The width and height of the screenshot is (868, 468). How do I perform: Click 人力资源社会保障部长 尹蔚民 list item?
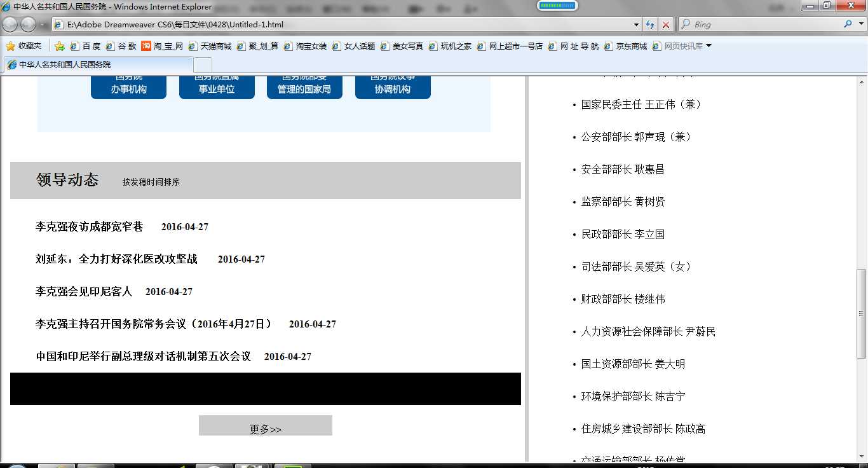click(648, 331)
